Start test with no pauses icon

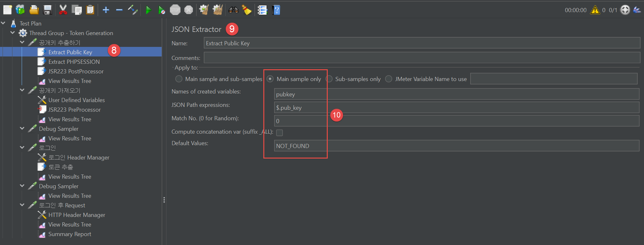coord(162,10)
